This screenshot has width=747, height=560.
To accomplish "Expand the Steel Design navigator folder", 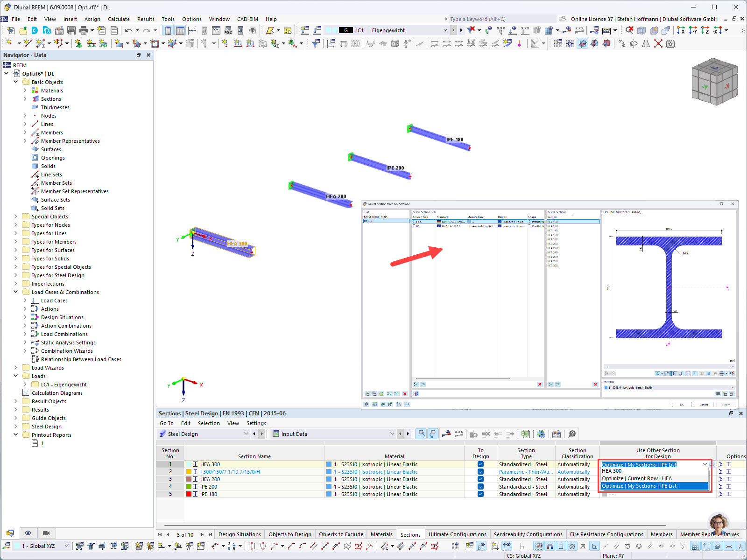I will pos(16,427).
